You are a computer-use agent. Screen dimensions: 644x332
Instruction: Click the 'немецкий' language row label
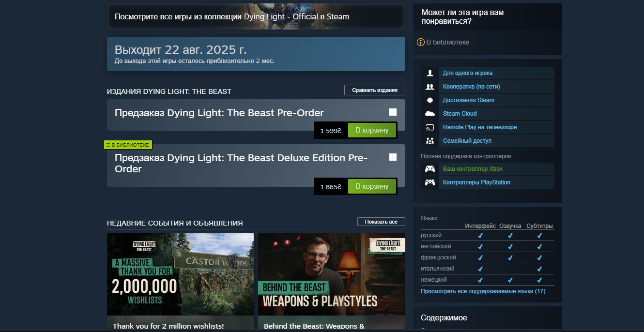coord(434,280)
